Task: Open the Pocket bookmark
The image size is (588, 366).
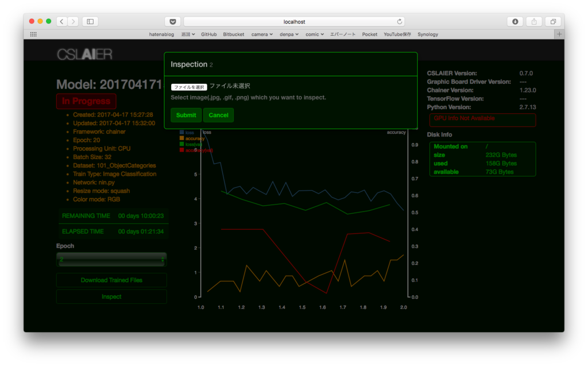Action: 369,34
